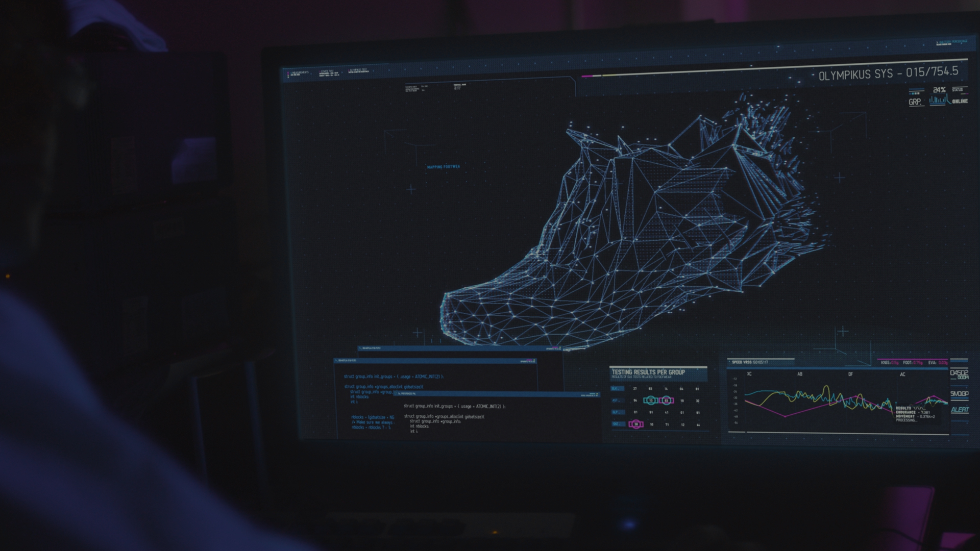Toggle the SMOGP indicator
980x551 pixels.
(x=960, y=394)
